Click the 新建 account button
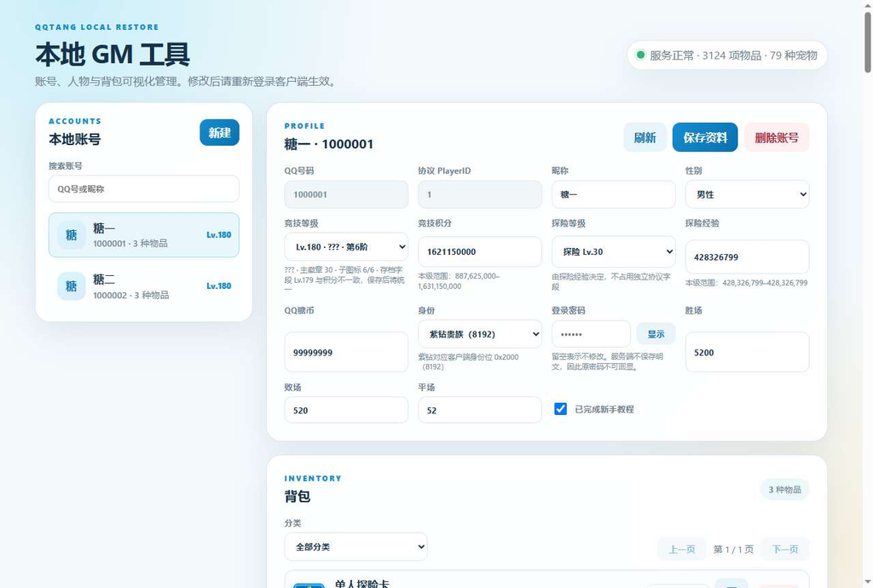Screen dimensions: 873x588 coord(219,132)
